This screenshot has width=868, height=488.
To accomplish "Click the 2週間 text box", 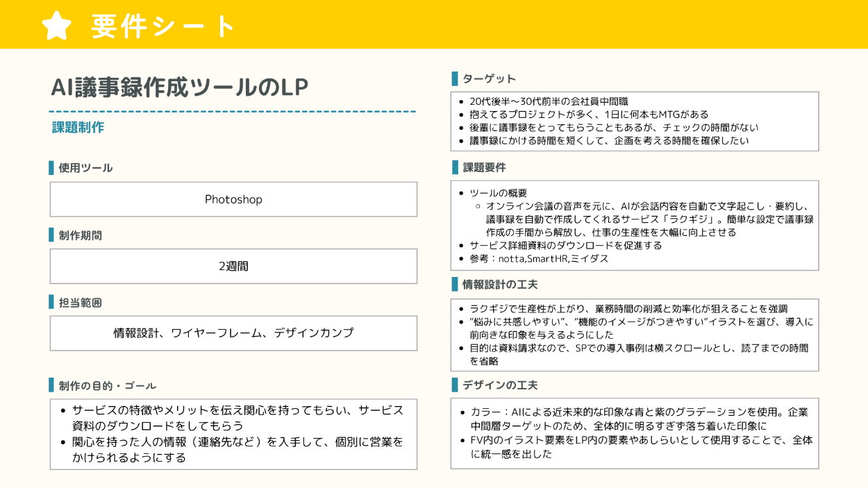I will 233,266.
